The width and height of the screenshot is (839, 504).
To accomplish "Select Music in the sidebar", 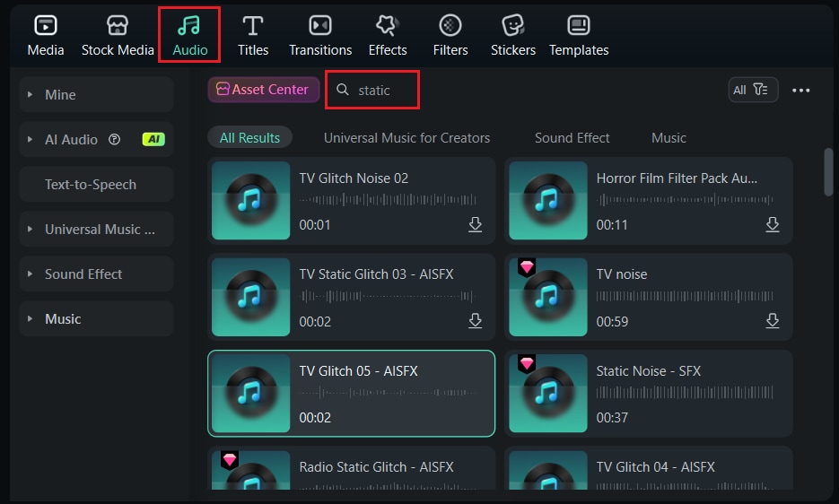I will click(x=96, y=319).
